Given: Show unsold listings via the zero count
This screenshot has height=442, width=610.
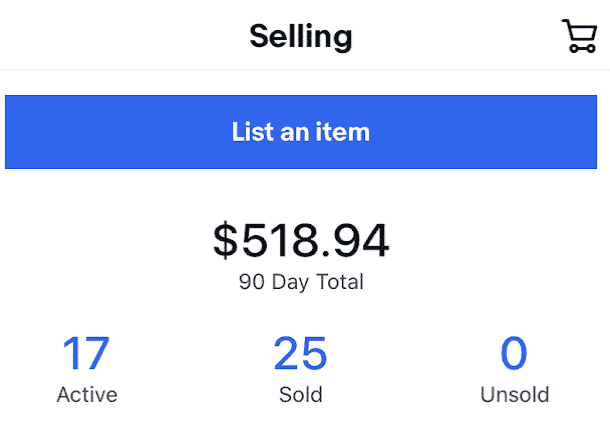Looking at the screenshot, I should pos(514,353).
